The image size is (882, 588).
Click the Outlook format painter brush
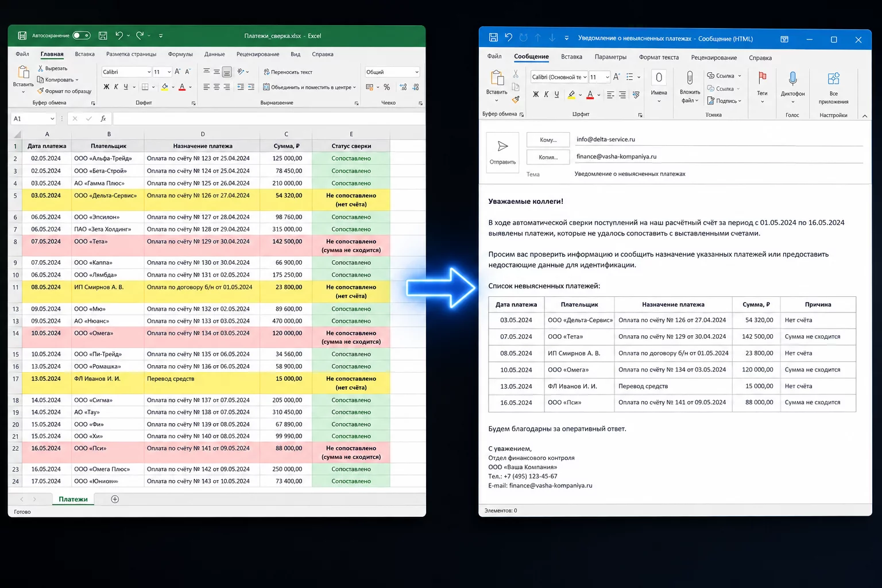[516, 100]
